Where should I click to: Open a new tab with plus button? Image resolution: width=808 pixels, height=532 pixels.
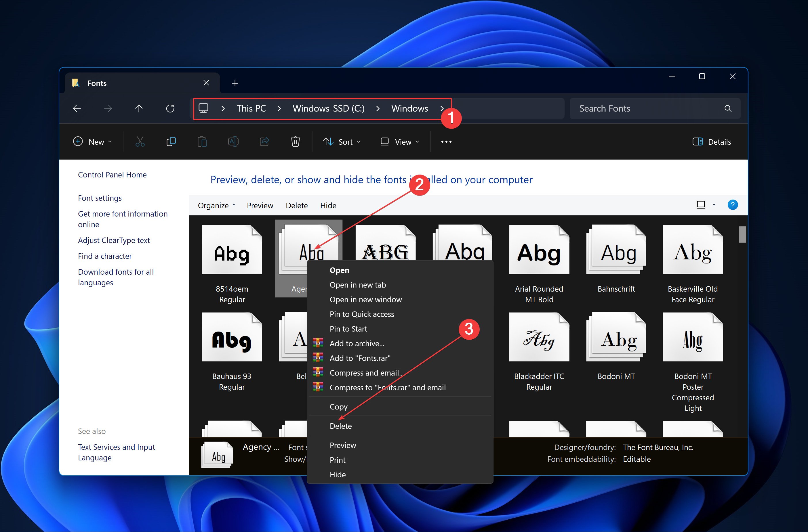point(235,83)
